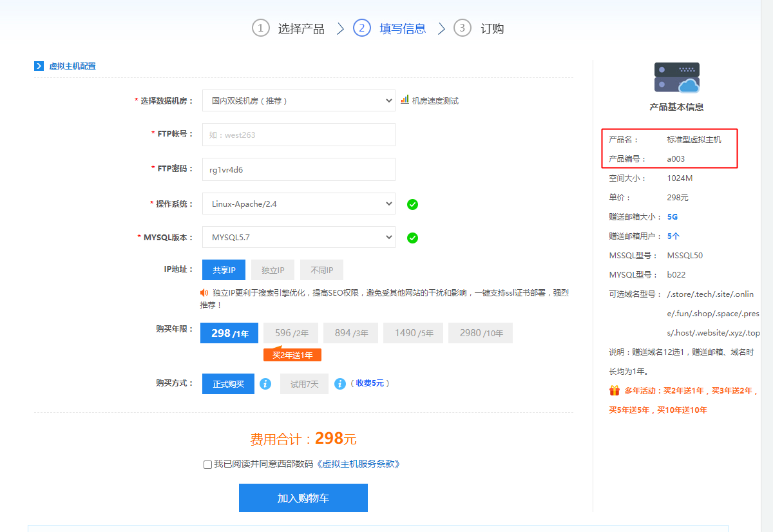Image resolution: width=773 pixels, height=532 pixels.
Task: Click info icon beside 试用7天 button
Action: click(x=340, y=384)
